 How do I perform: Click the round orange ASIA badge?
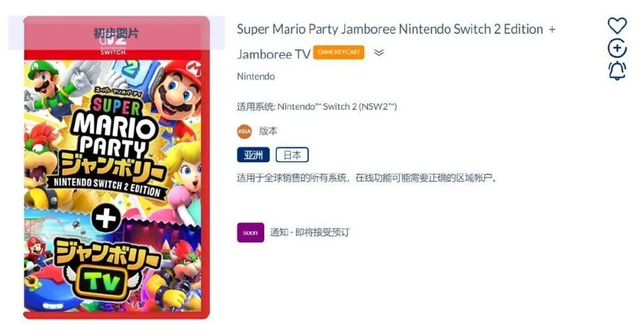coord(245,131)
